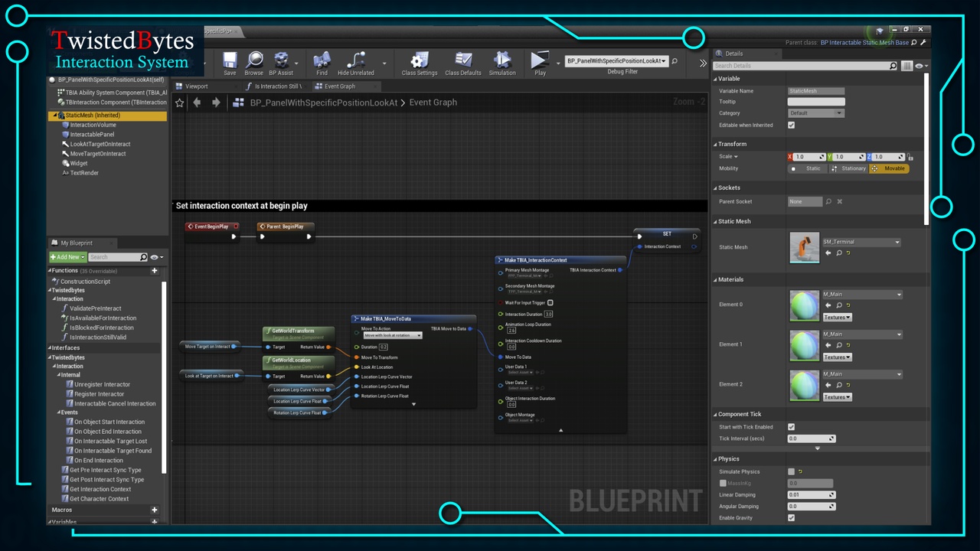Click the property matrix grid icon in Details
The image size is (980, 551).
pos(907,66)
